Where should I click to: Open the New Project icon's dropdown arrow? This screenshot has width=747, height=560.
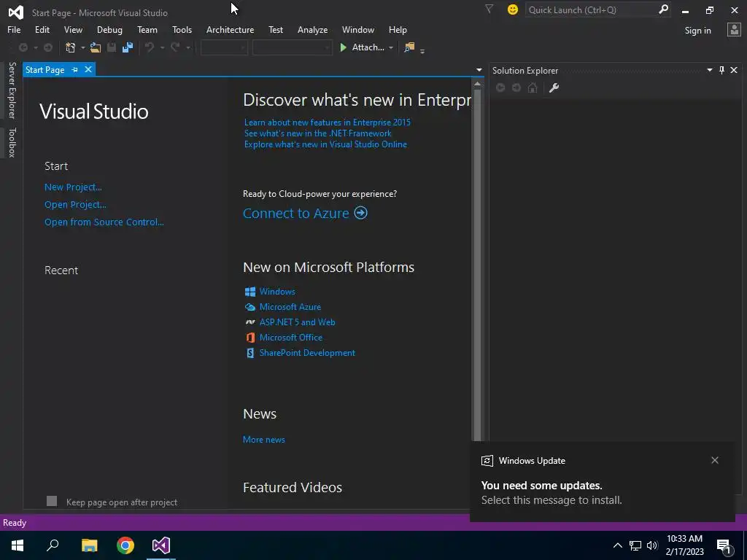click(82, 47)
